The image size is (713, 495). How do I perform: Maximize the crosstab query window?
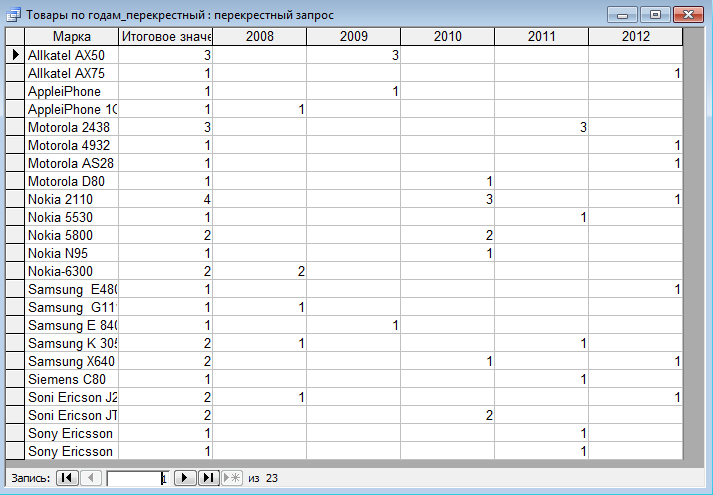coord(655,15)
